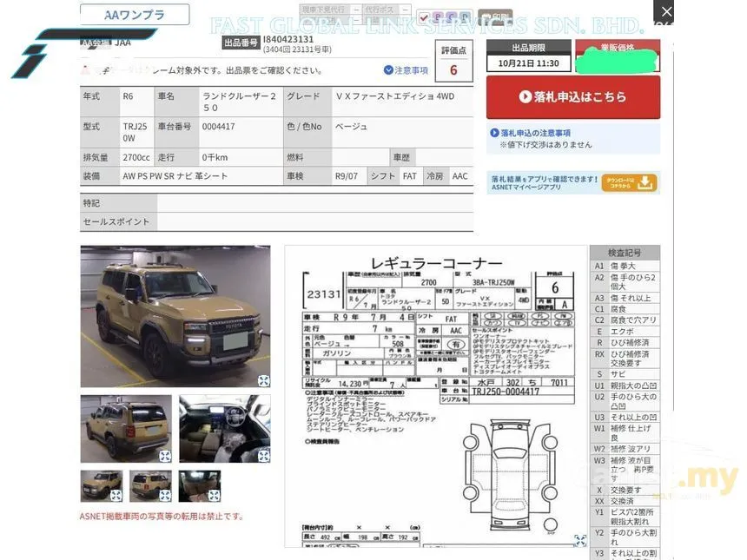Open the レギュラーコーナー inspection sheet image

pyautogui.click(x=436, y=396)
